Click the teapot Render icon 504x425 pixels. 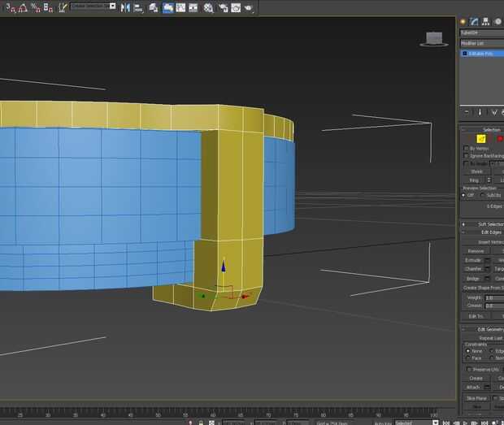point(247,7)
